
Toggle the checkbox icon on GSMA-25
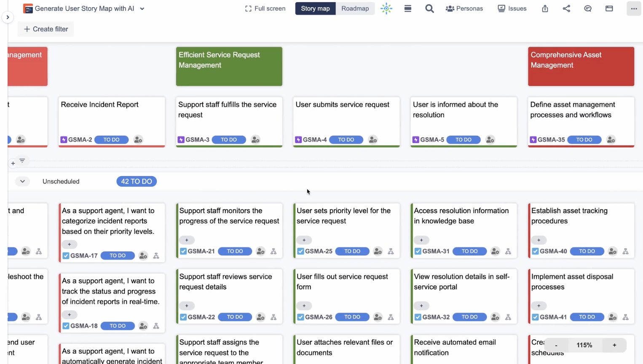tap(300, 252)
